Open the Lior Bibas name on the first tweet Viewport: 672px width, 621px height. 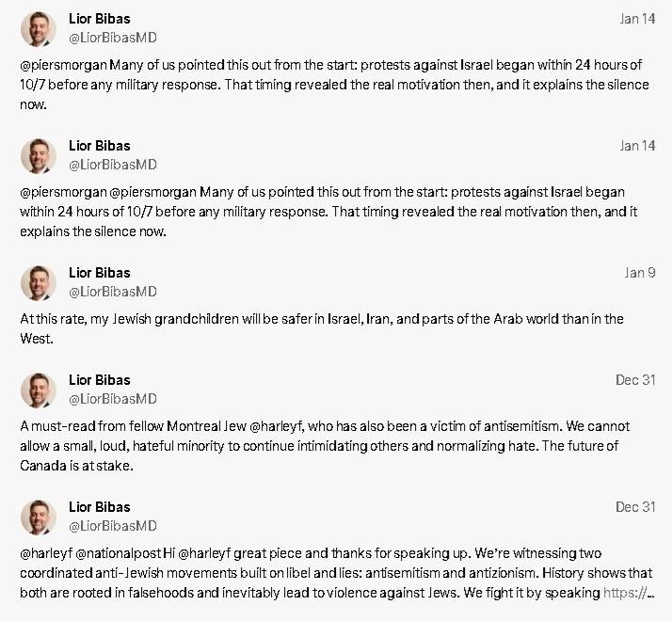click(x=100, y=19)
